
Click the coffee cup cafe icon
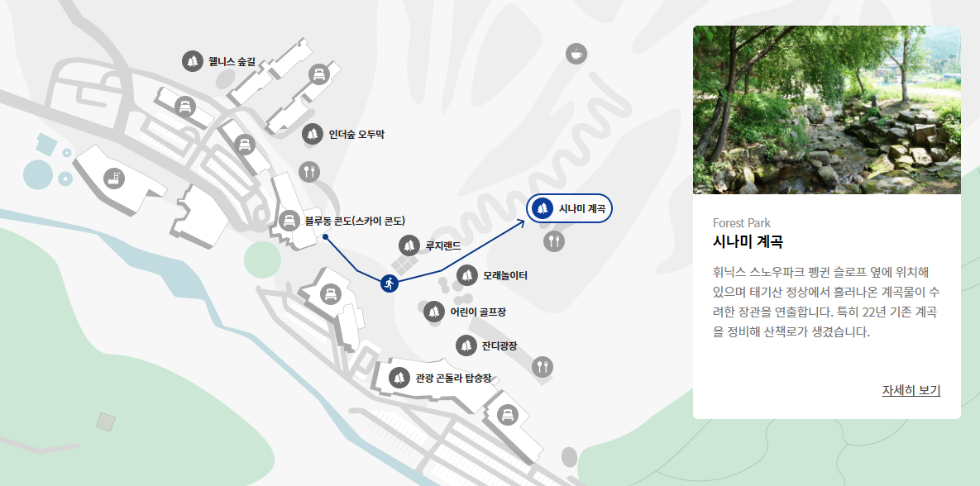coord(576,54)
